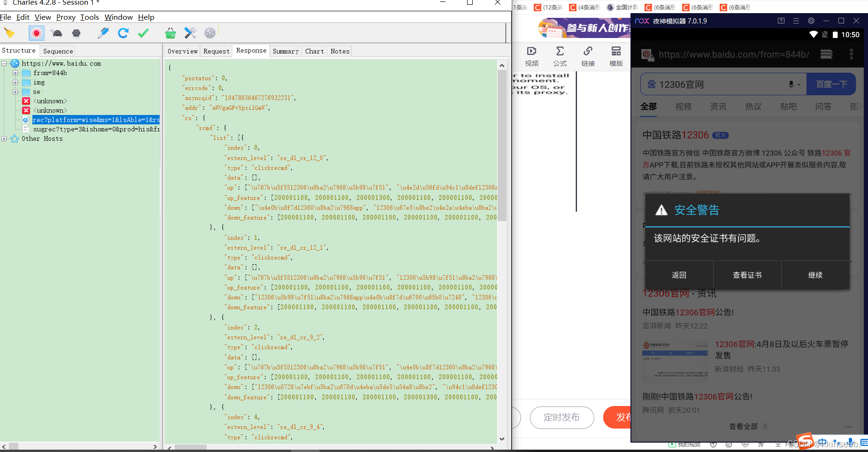This screenshot has height=452, width=868.
Task: Open the Edit menu in Charles
Action: [x=23, y=17]
